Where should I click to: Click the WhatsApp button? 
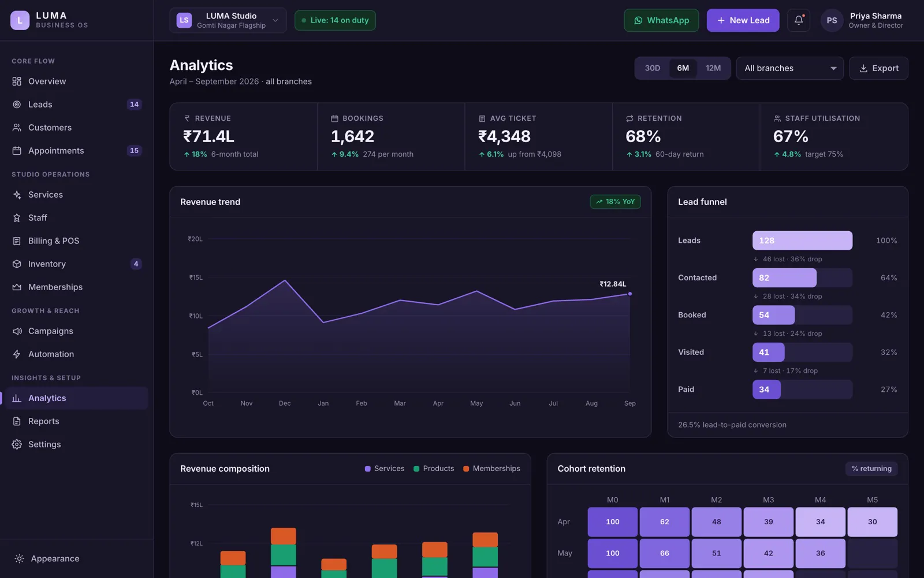point(661,20)
